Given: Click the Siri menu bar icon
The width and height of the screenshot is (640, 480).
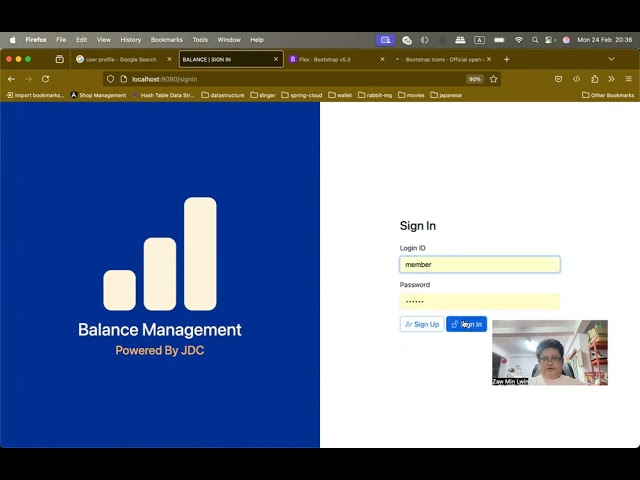Looking at the screenshot, I should (566, 40).
